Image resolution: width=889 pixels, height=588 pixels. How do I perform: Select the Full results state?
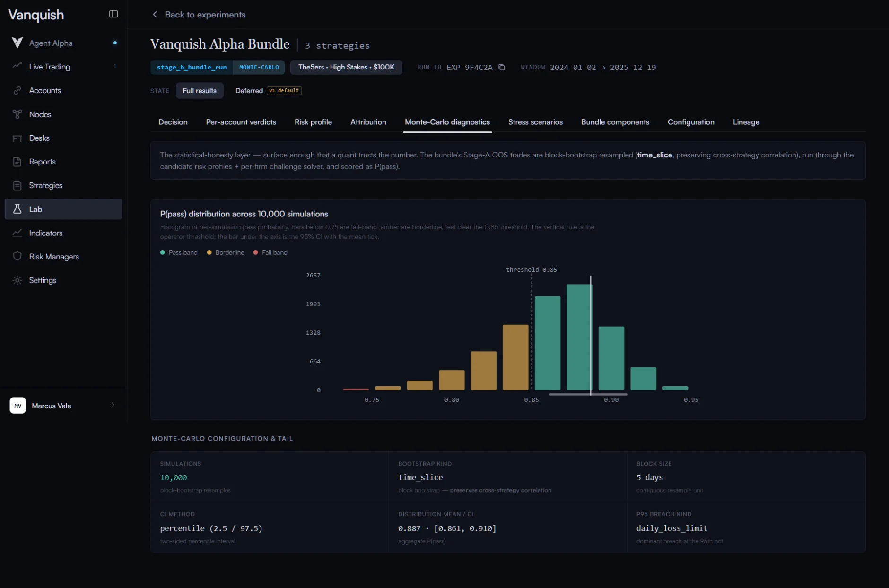coord(200,91)
